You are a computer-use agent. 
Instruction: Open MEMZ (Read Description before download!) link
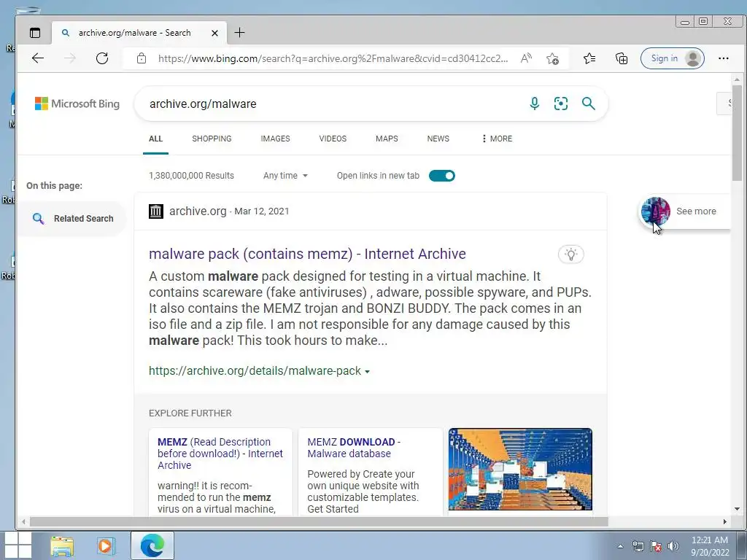tap(220, 454)
